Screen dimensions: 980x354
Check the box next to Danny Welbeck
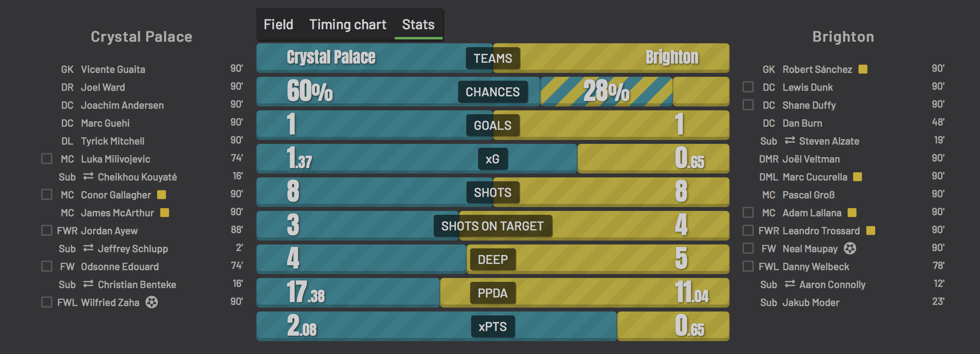click(748, 266)
